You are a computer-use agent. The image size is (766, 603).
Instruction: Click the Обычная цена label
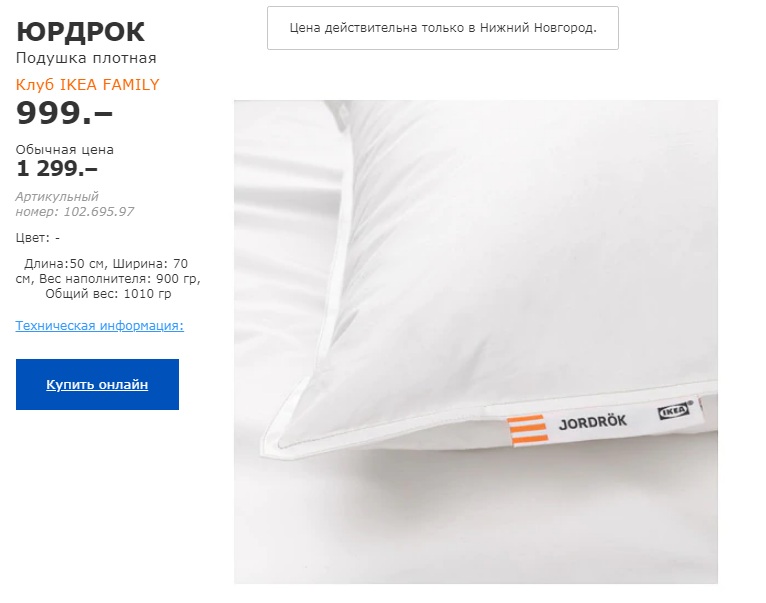click(x=64, y=150)
